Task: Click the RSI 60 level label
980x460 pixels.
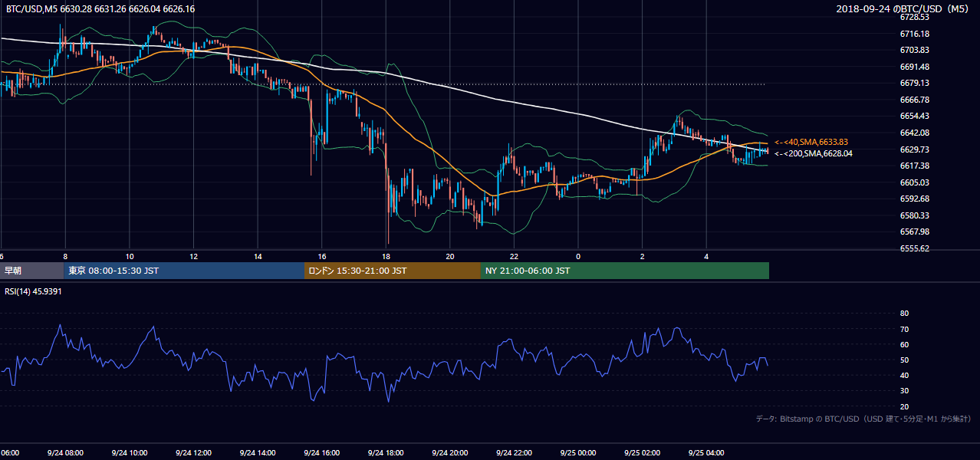Action: pos(905,344)
